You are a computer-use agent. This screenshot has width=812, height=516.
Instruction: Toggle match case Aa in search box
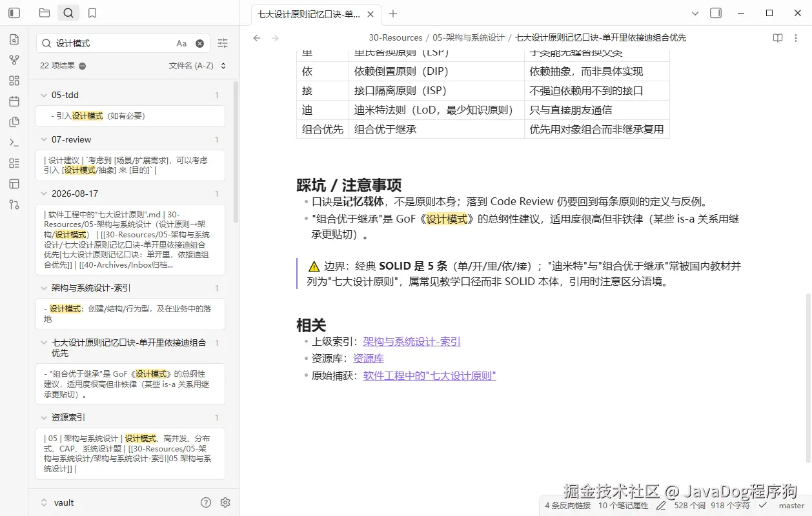pos(181,43)
